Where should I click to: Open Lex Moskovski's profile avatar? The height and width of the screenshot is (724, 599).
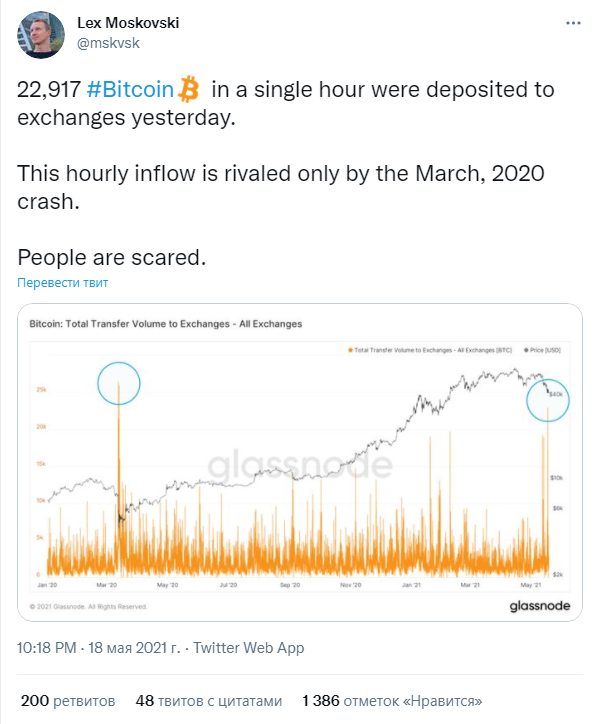(41, 35)
